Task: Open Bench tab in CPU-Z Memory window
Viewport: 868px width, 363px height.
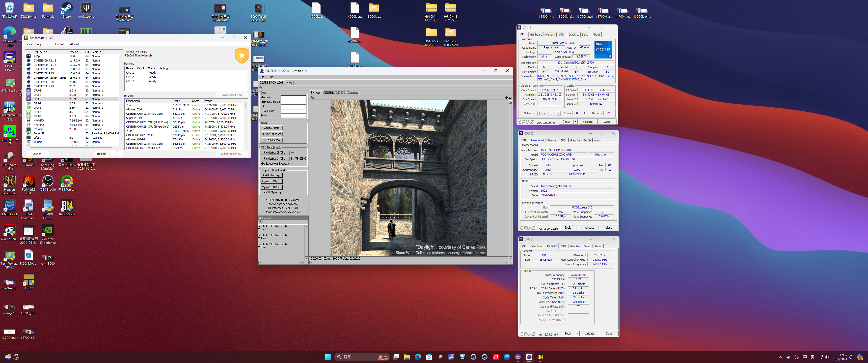Action: pyautogui.click(x=587, y=246)
